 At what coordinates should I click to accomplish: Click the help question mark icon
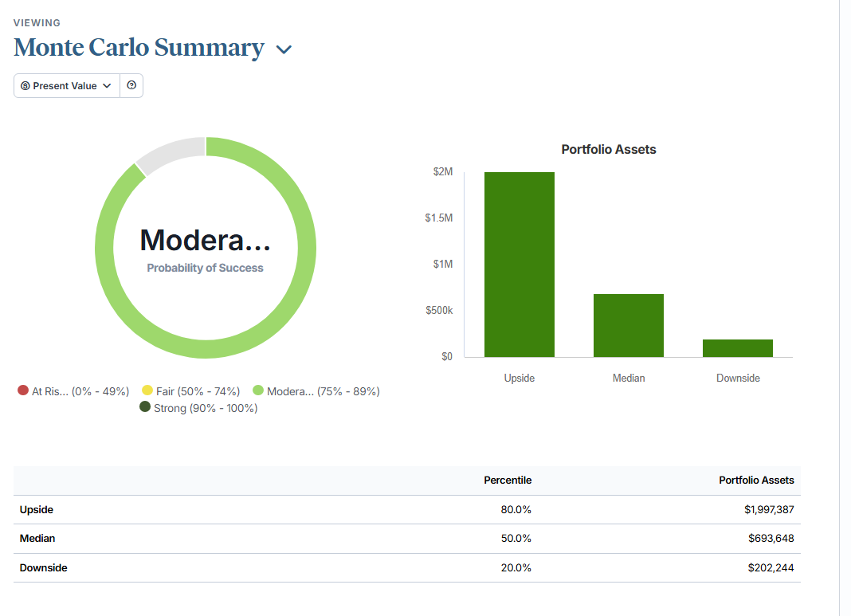click(131, 86)
